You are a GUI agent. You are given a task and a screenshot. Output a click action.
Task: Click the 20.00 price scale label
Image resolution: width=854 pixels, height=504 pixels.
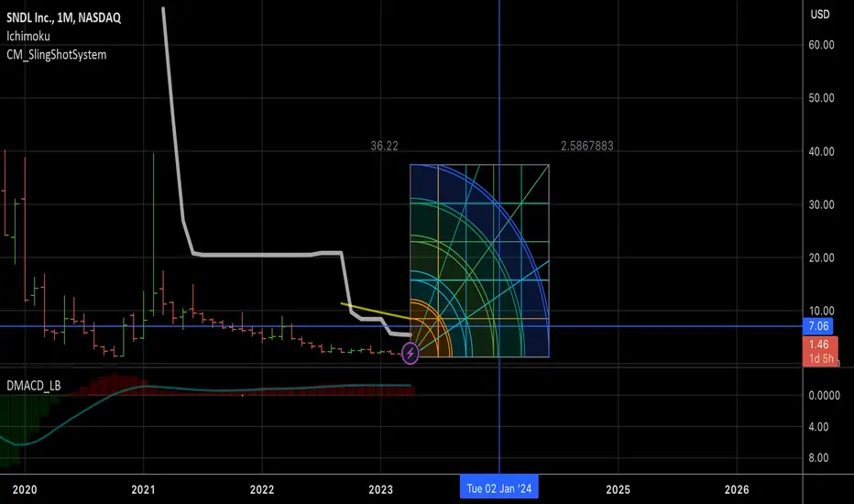(821, 257)
